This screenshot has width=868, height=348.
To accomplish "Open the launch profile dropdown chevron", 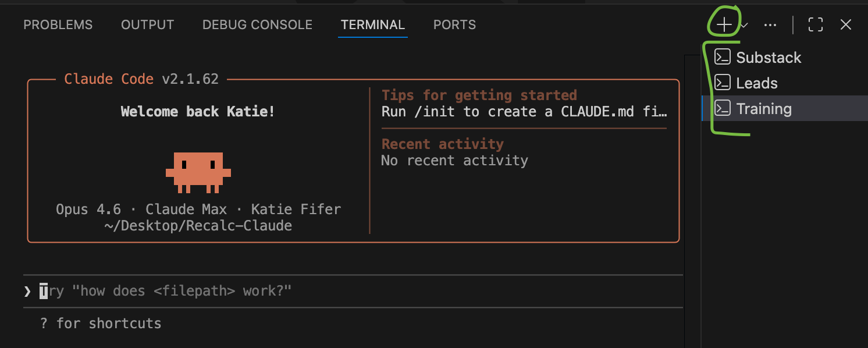I will 744,25.
